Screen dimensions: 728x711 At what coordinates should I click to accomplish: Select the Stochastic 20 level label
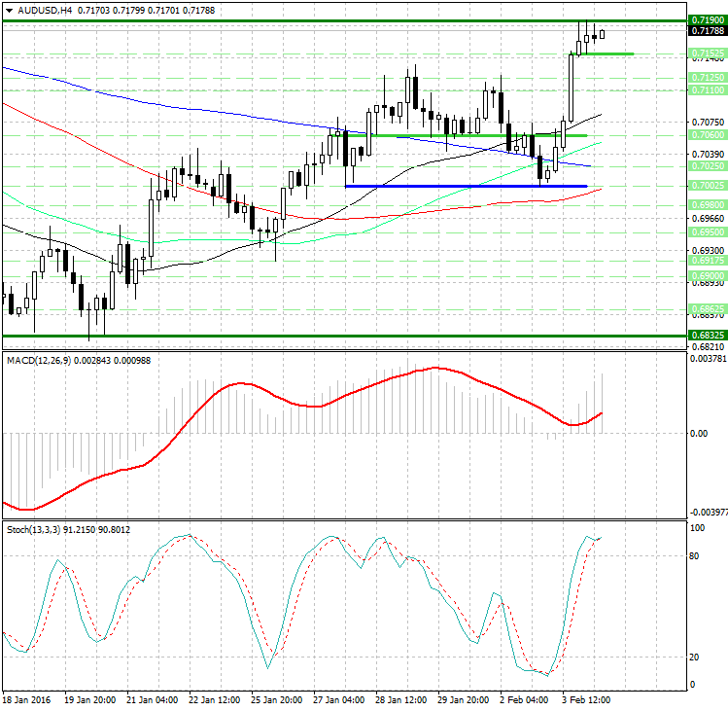pyautogui.click(x=696, y=657)
